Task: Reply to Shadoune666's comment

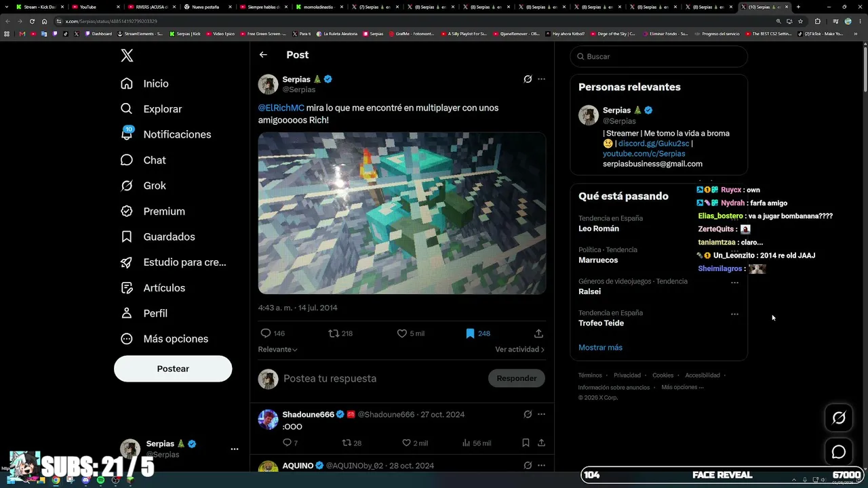Action: point(290,443)
